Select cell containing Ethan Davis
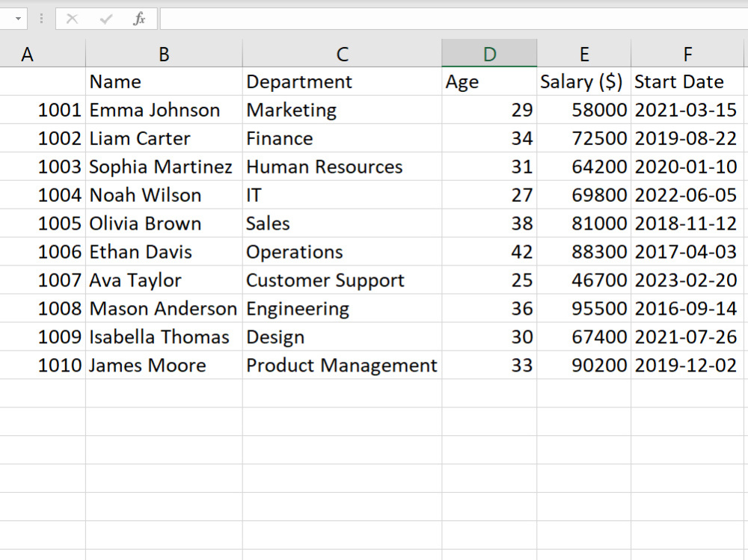The image size is (748, 560). pyautogui.click(x=164, y=251)
